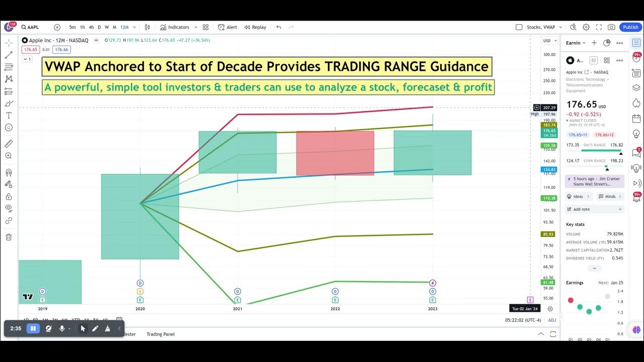
Task: Toggle the recorder webcam off icon
Action: (x=48, y=328)
